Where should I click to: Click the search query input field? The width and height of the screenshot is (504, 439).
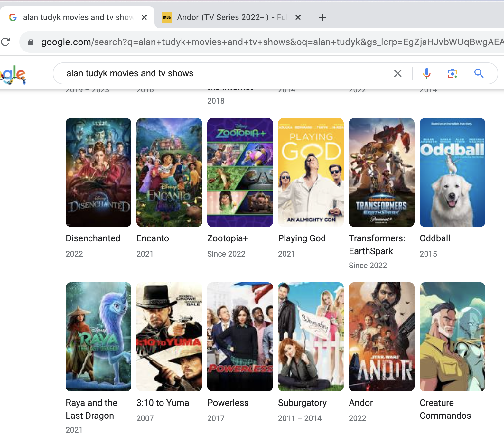pos(225,73)
